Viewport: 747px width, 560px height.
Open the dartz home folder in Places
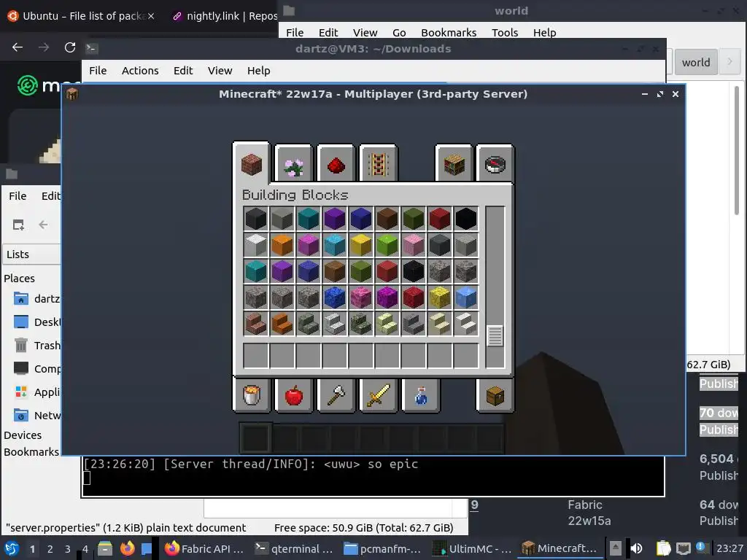36,298
